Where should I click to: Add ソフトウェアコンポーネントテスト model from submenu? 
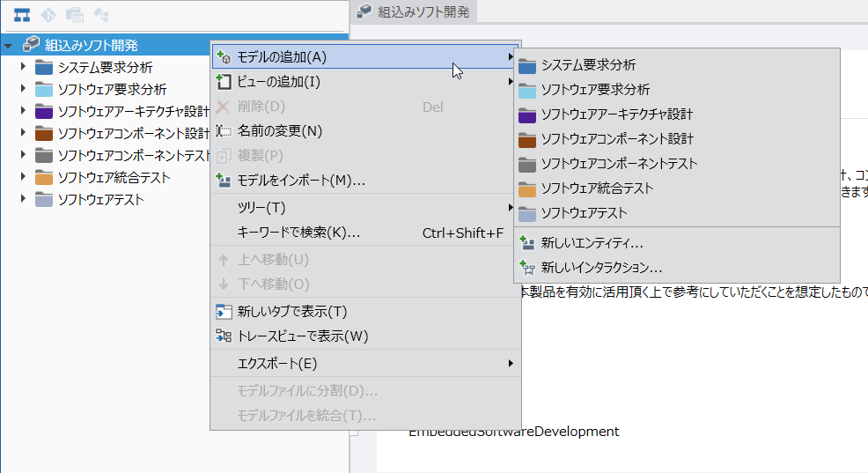coord(677,164)
